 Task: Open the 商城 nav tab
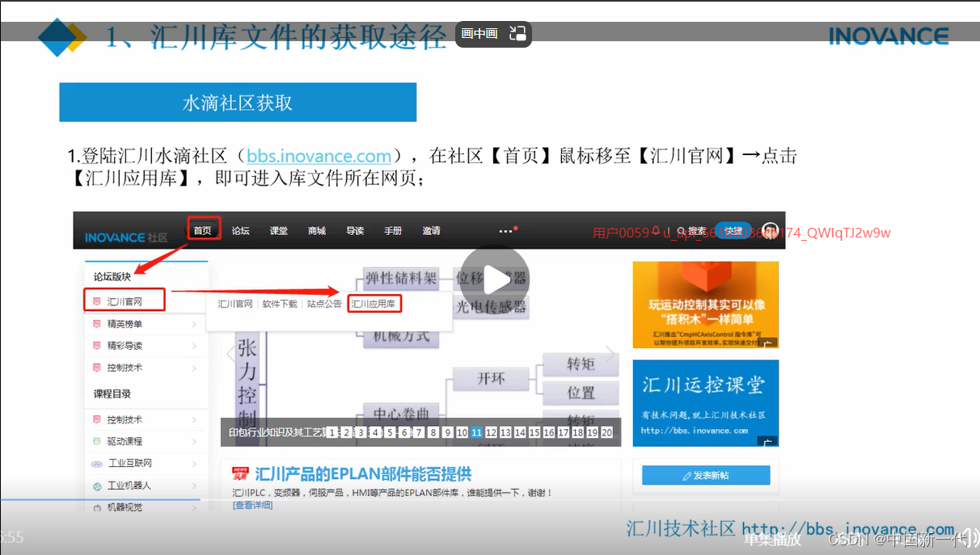[317, 230]
